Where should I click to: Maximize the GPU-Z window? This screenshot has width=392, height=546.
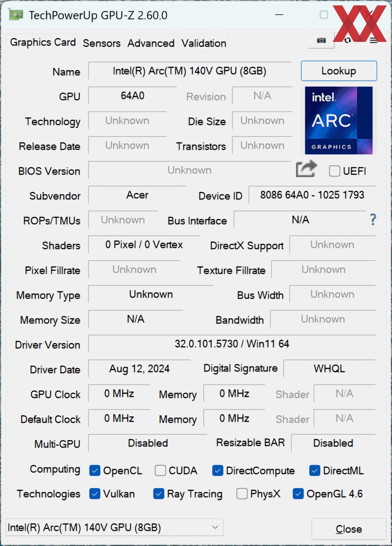324,15
